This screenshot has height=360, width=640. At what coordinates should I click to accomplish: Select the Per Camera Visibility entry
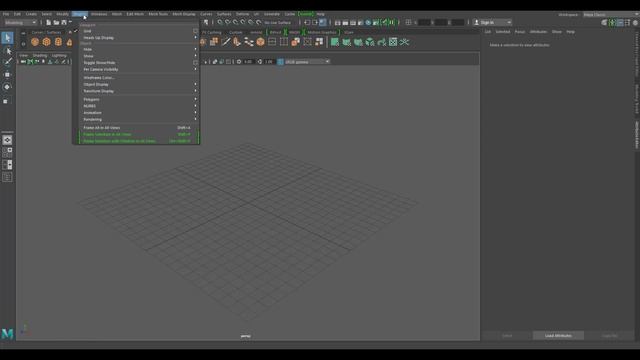point(138,69)
